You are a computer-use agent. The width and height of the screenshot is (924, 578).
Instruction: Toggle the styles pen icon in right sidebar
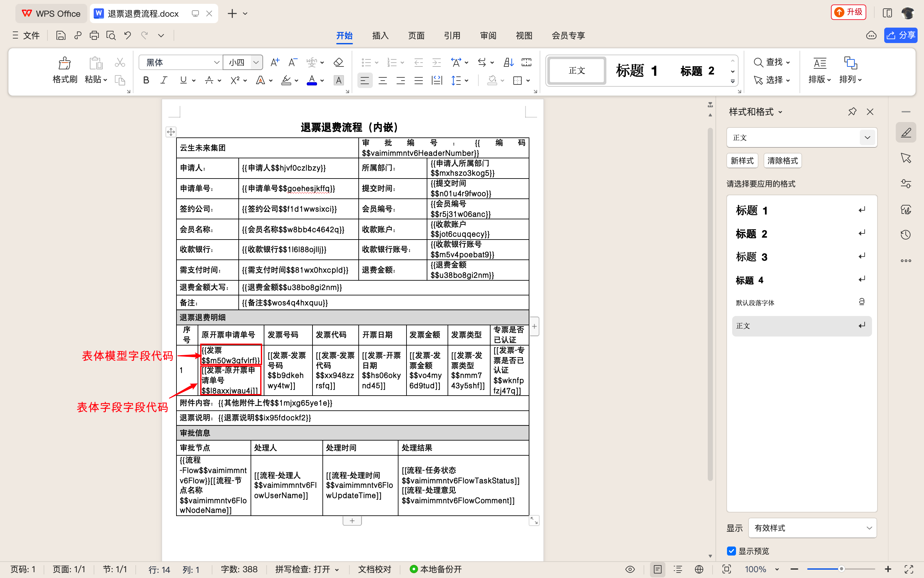coord(906,133)
